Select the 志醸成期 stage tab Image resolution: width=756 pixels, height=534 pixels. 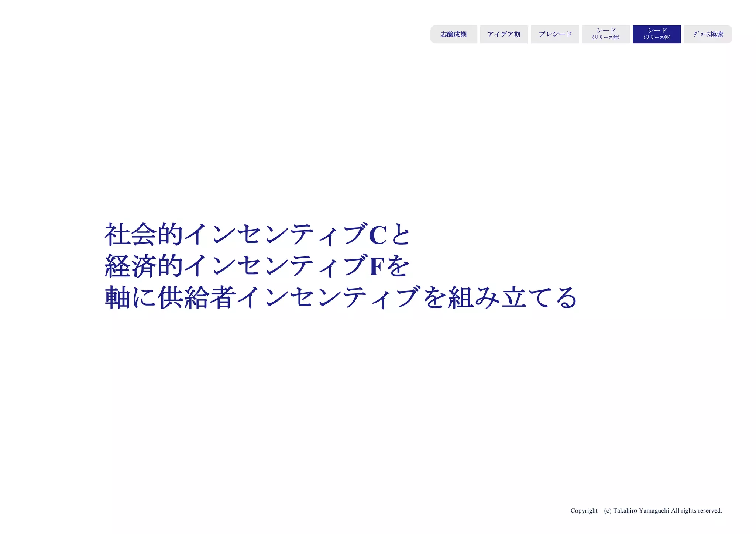point(454,34)
